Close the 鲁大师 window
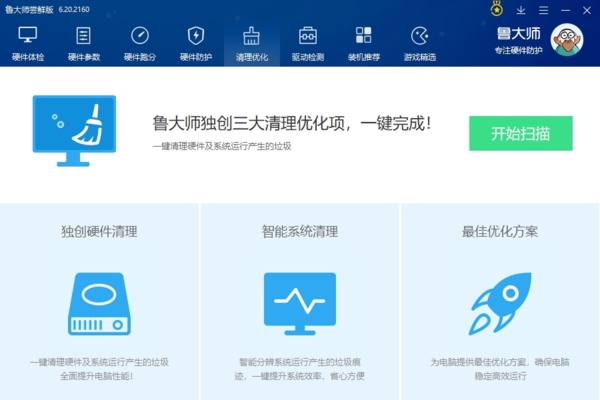 point(587,10)
